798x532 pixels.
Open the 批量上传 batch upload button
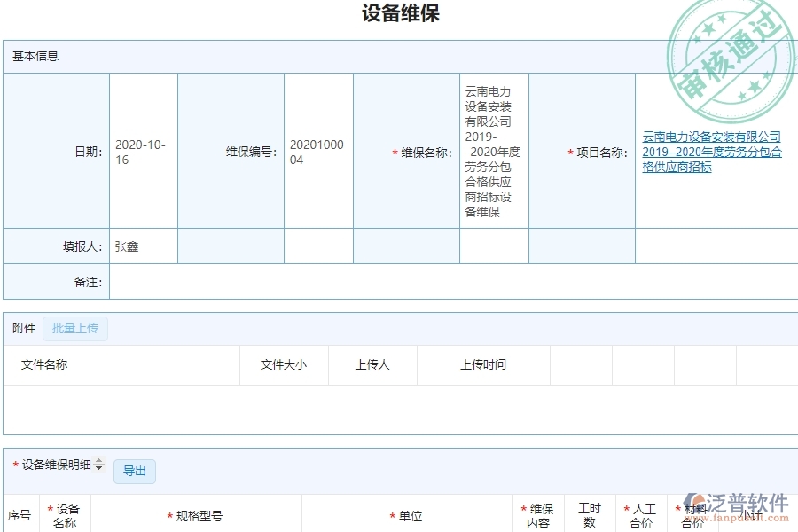(x=75, y=328)
